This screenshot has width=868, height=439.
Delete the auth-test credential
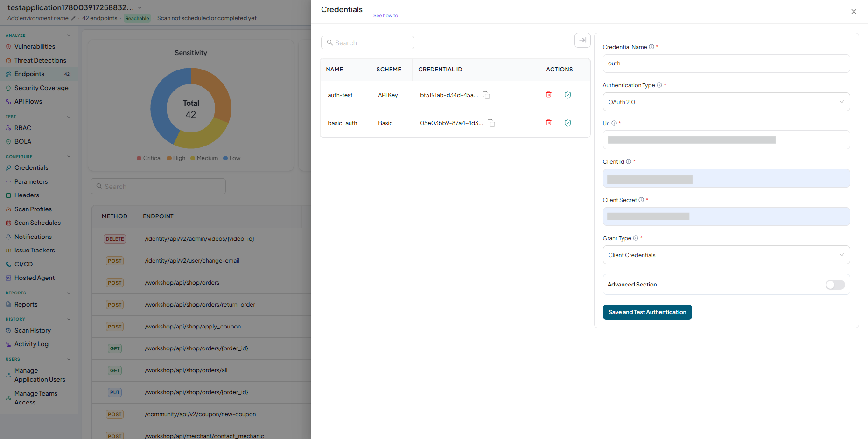point(549,95)
